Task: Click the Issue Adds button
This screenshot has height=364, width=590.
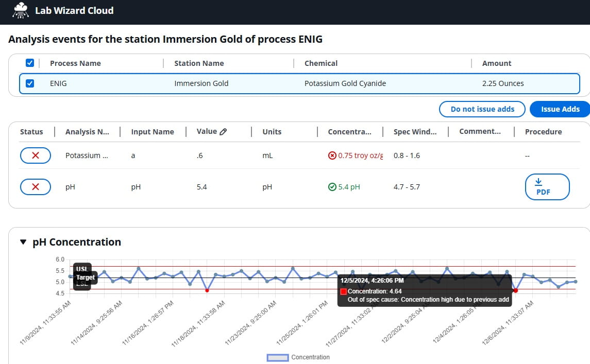Action: point(560,109)
